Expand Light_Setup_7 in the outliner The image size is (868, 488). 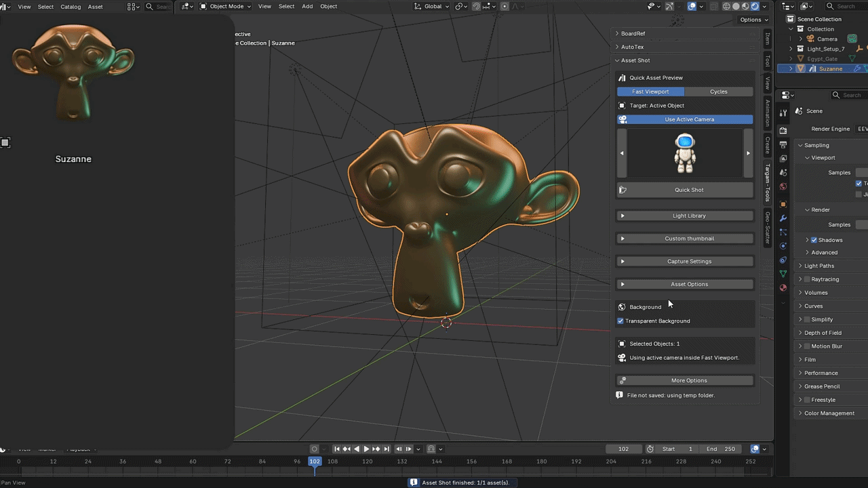pos(791,49)
